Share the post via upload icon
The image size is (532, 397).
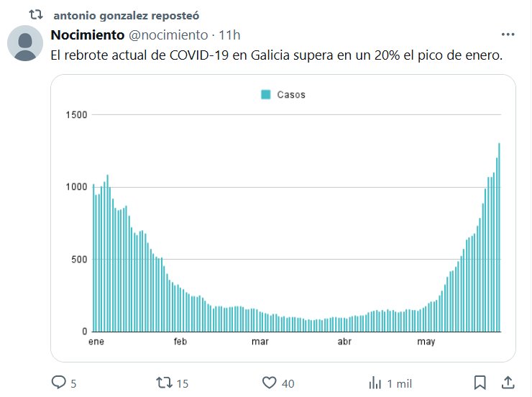tap(507, 383)
